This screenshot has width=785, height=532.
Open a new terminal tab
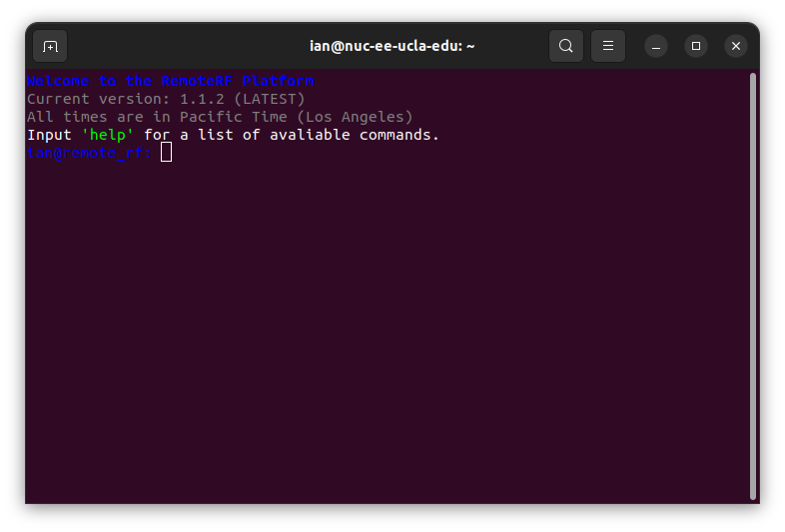[50, 46]
